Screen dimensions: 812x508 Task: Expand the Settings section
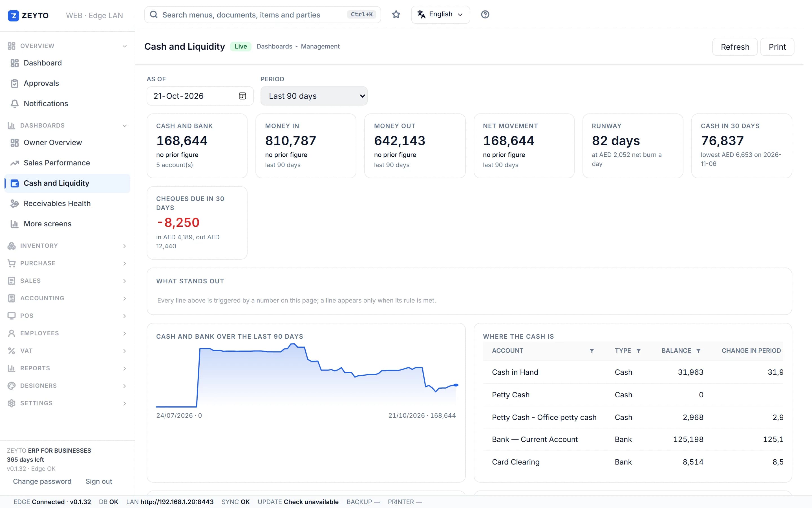[x=67, y=403]
